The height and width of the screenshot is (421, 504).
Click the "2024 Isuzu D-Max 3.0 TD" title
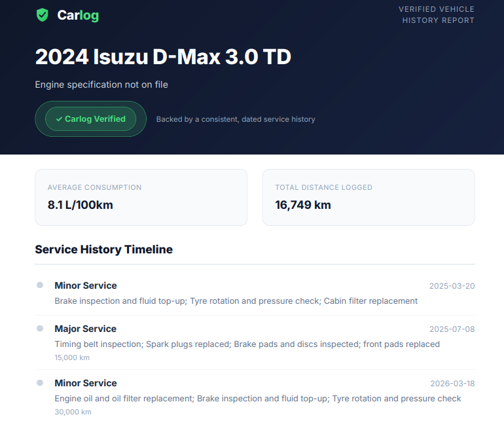[163, 57]
